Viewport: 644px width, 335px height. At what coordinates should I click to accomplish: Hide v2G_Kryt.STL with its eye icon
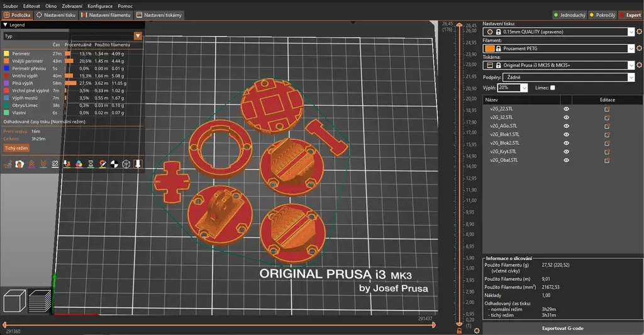click(x=566, y=152)
